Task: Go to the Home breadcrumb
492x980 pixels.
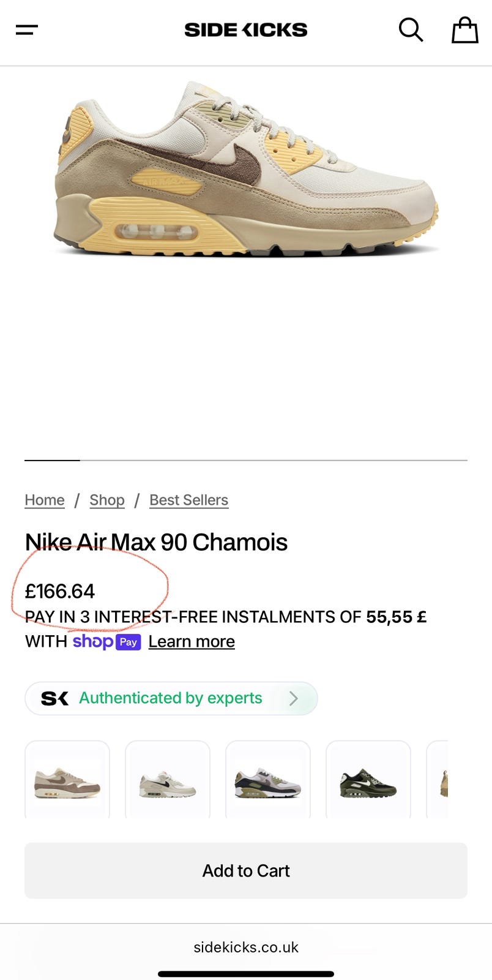Action: [45, 500]
